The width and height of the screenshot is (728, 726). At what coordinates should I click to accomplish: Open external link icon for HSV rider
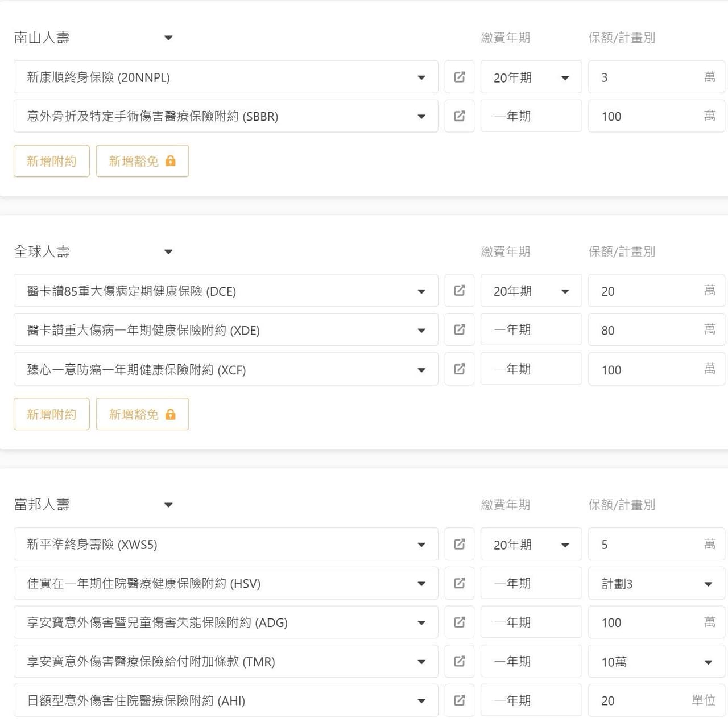pos(459,583)
